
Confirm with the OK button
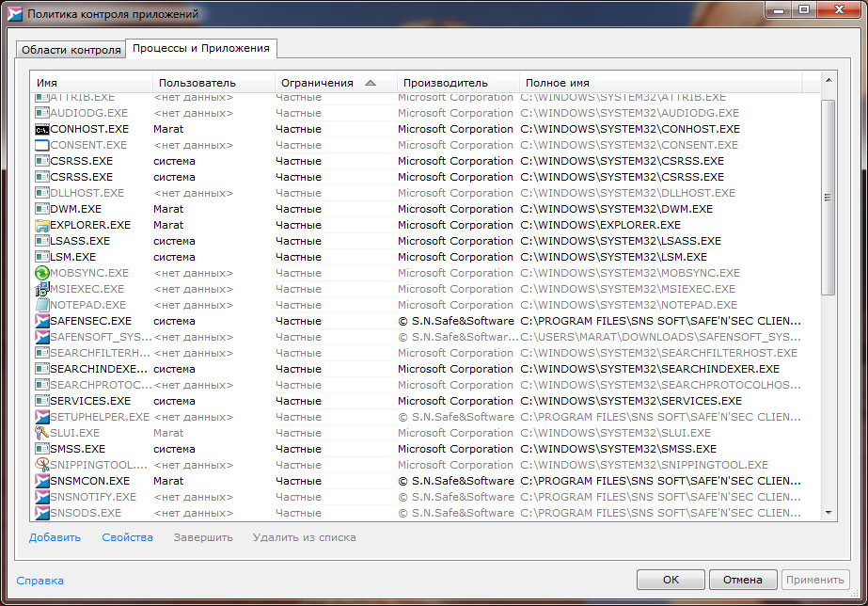tap(671, 580)
